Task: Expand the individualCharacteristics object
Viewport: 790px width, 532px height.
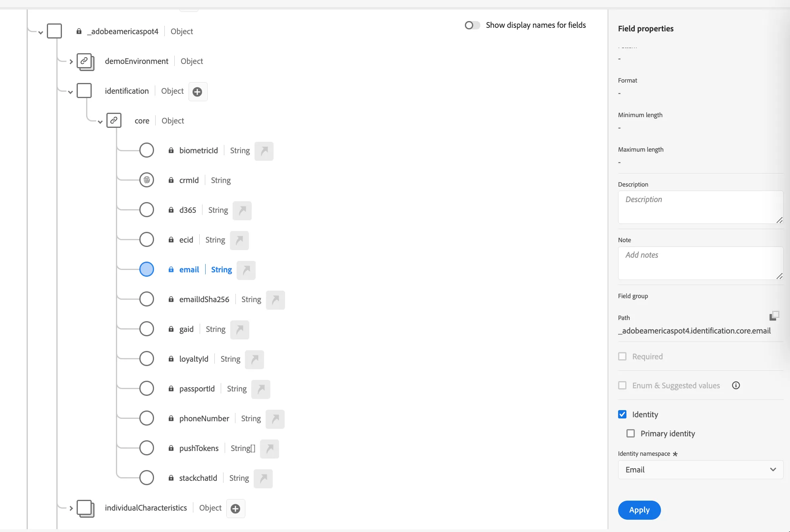Action: coord(71,508)
